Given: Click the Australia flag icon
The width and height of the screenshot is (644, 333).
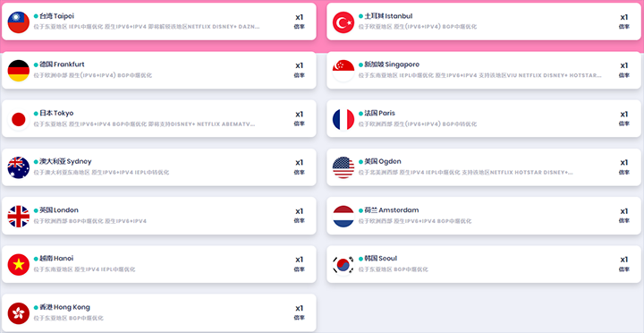Looking at the screenshot, I should click(x=19, y=167).
